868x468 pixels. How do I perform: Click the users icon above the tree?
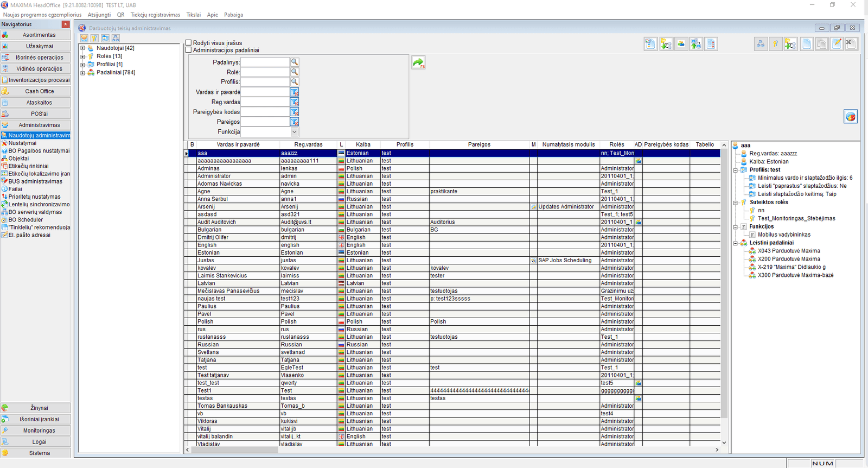pyautogui.click(x=84, y=38)
